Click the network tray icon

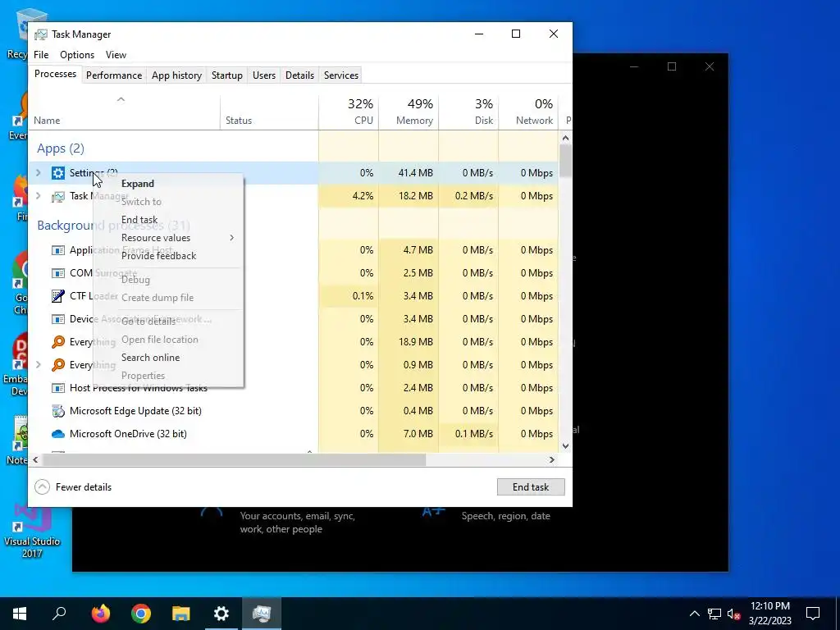point(714,614)
